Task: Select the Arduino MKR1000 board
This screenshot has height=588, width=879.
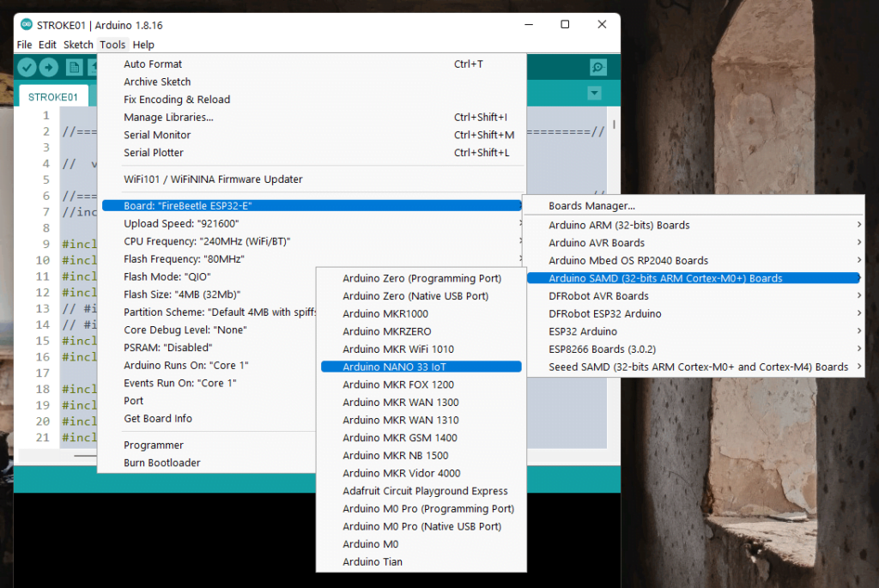Action: [421, 314]
